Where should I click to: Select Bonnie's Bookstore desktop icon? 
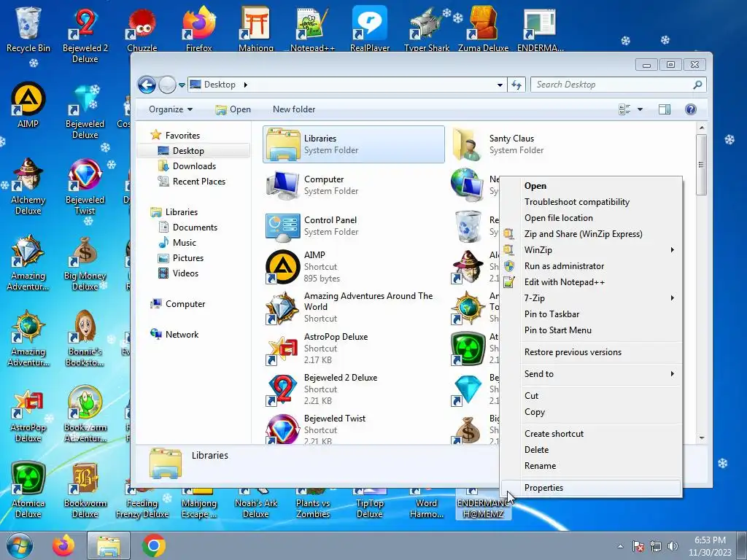(x=85, y=338)
